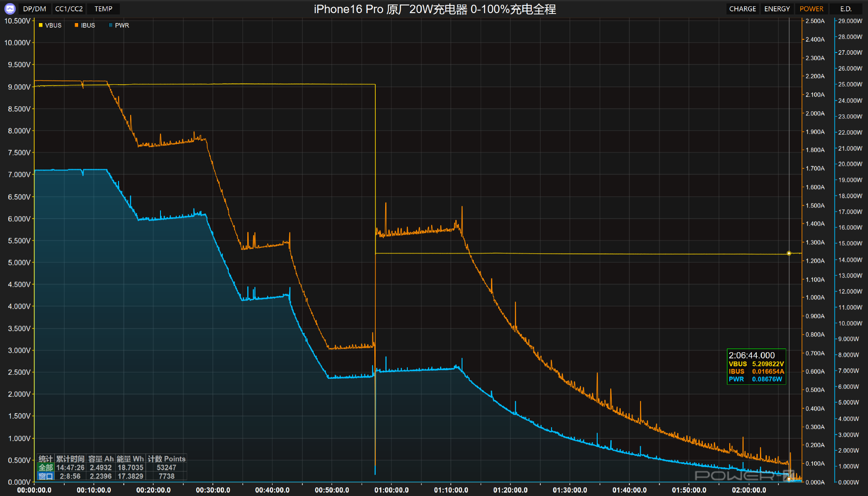Click the total time value 14:47:26

[x=70, y=468]
